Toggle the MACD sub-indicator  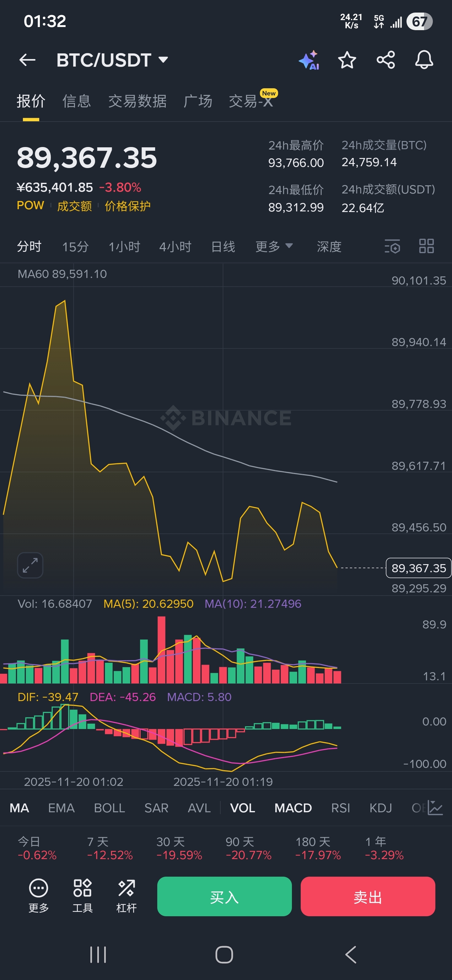pyautogui.click(x=293, y=808)
